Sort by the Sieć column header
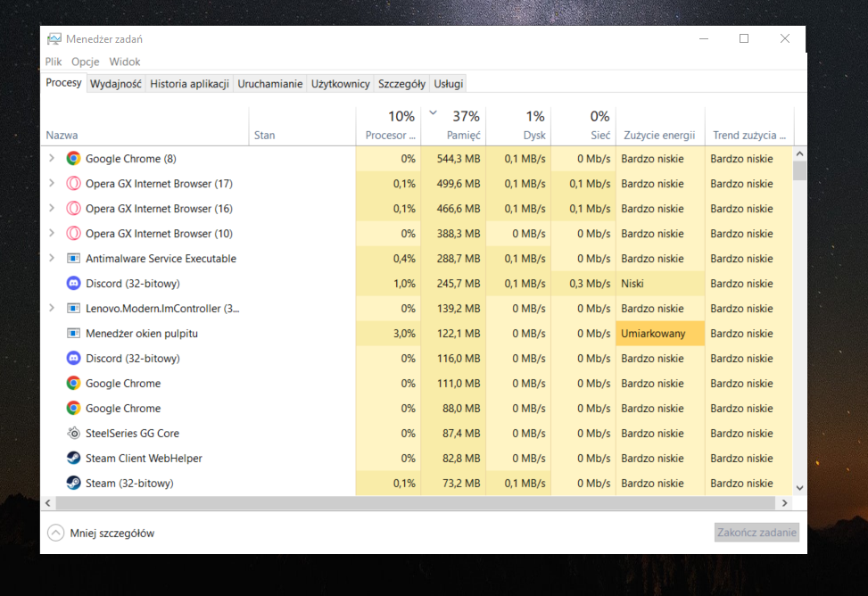868x596 pixels. click(583, 127)
